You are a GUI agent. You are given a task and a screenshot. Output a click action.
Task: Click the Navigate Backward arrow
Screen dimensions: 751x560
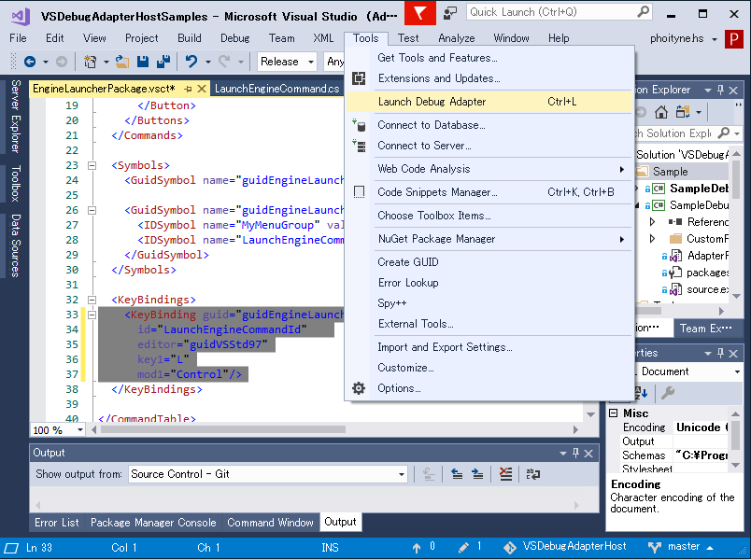click(30, 62)
